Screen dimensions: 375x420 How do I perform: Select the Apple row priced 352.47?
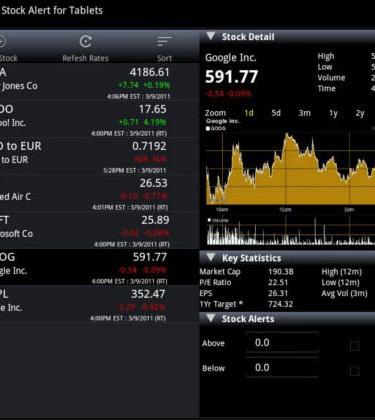(x=99, y=304)
